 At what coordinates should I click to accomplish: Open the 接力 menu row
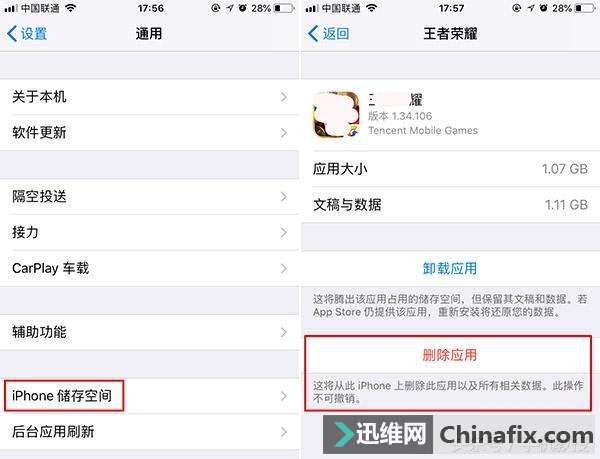point(149,233)
